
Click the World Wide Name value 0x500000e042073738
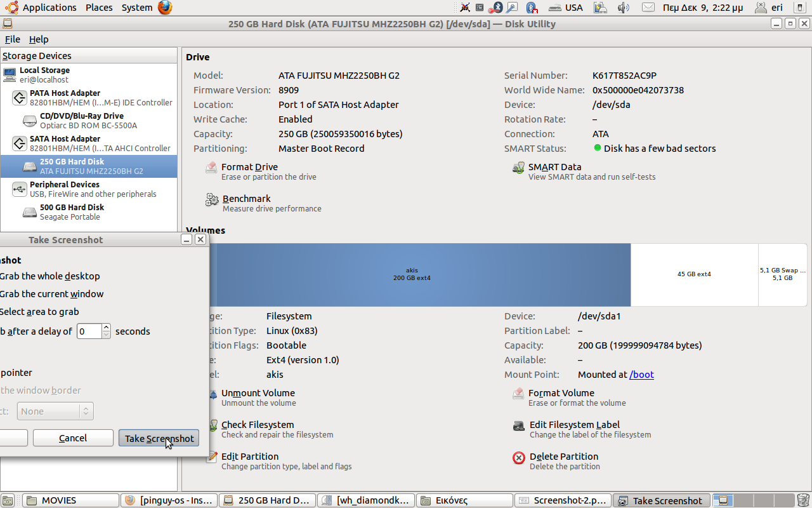pos(638,90)
